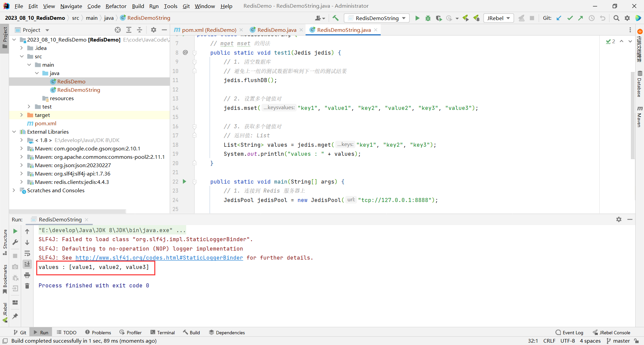Screen dimensions: 644x345
Task: Open the Database side tool window
Action: click(x=640, y=84)
